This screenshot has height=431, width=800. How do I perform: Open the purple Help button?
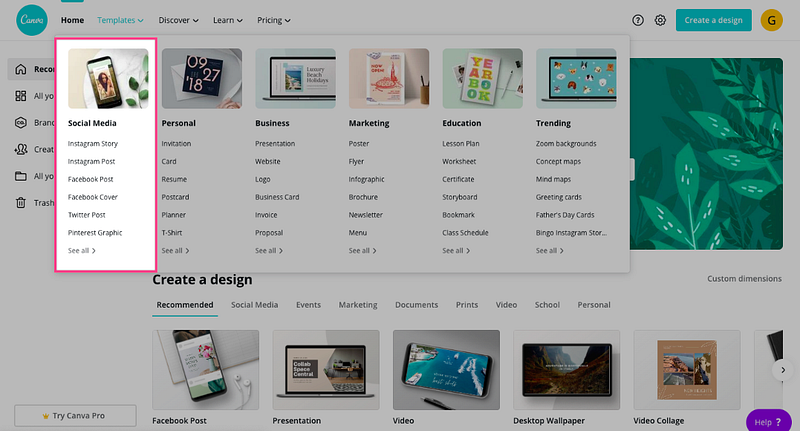[x=768, y=422]
